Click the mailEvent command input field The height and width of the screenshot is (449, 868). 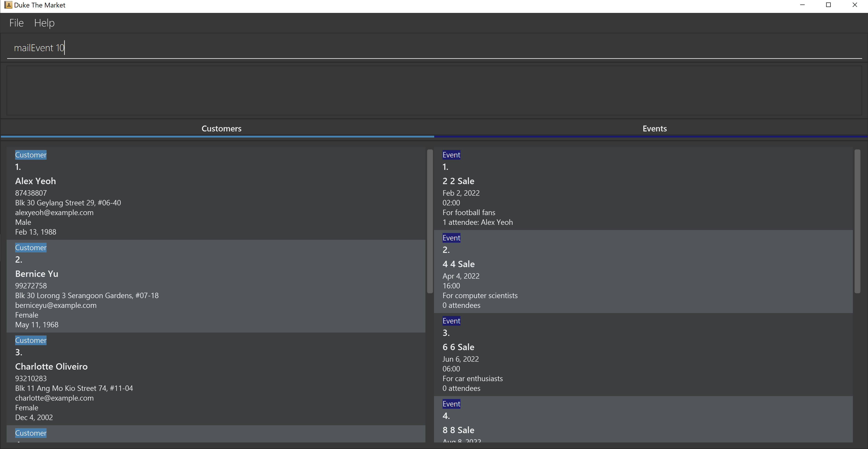point(434,48)
